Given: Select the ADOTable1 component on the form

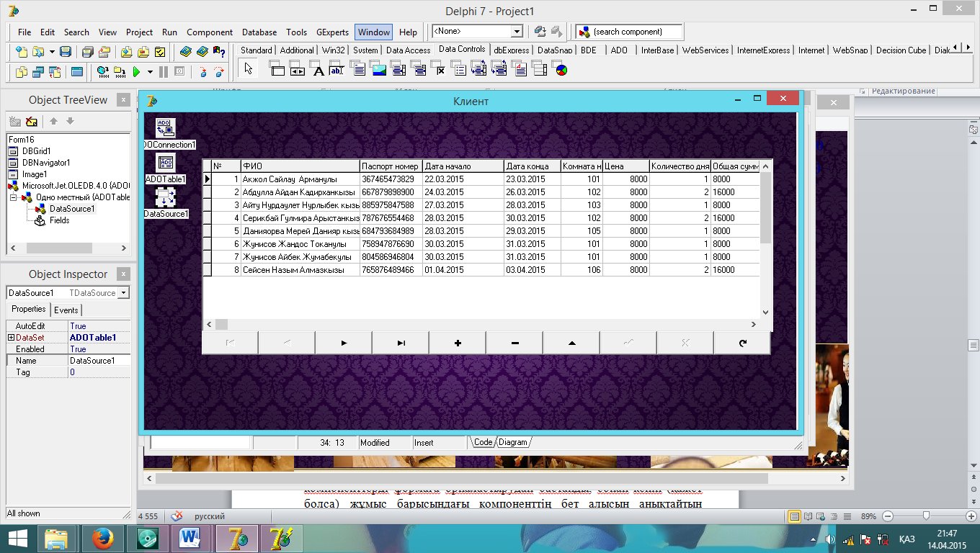Looking at the screenshot, I should [x=165, y=163].
